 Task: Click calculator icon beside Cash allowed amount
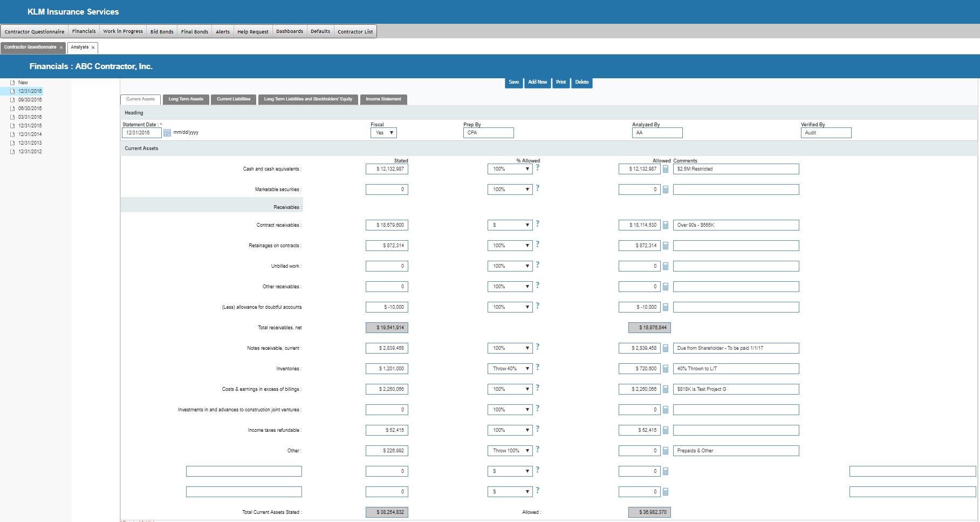point(666,170)
